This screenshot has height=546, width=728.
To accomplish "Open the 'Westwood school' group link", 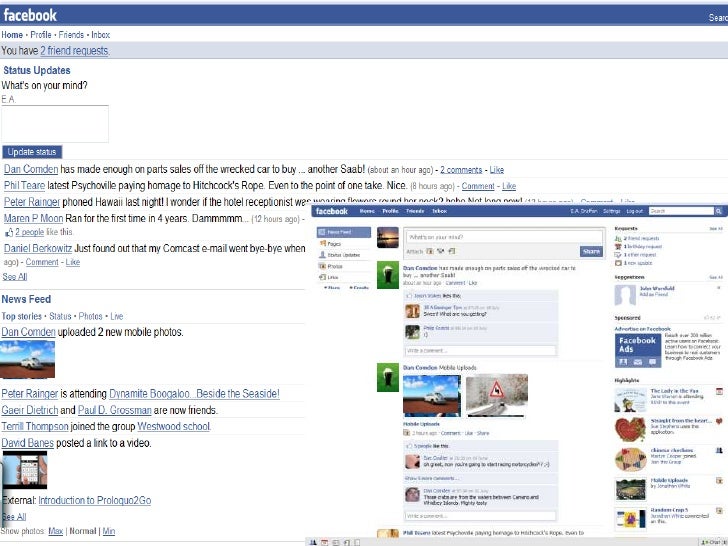I will 174,426.
